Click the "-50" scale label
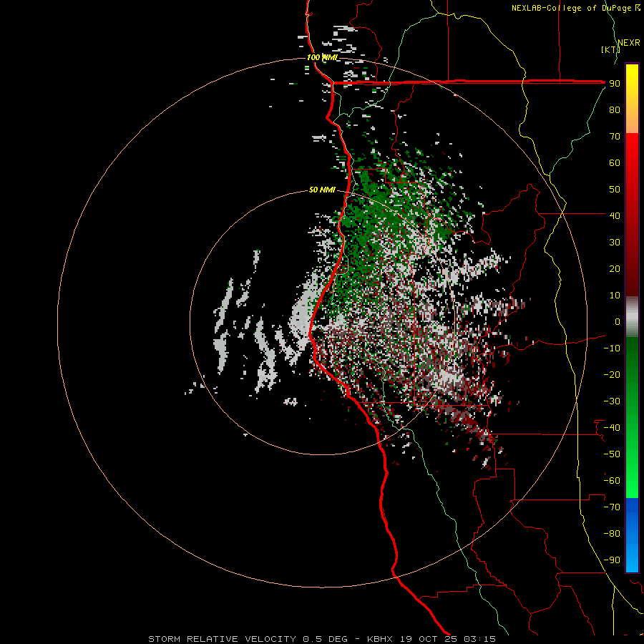 (x=612, y=454)
